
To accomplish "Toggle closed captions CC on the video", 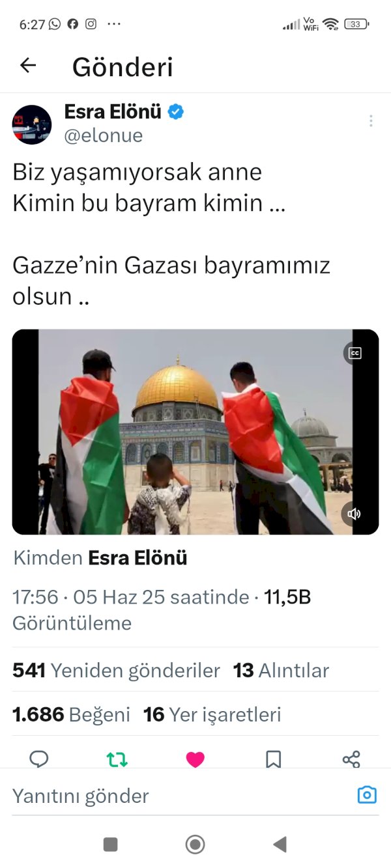I will [355, 353].
